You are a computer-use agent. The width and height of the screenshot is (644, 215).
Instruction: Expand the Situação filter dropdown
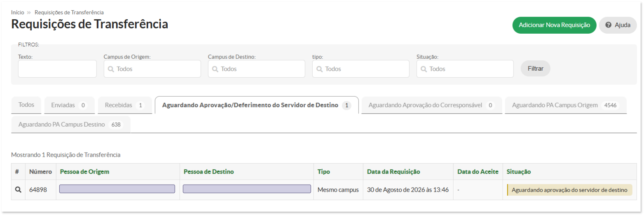click(465, 69)
